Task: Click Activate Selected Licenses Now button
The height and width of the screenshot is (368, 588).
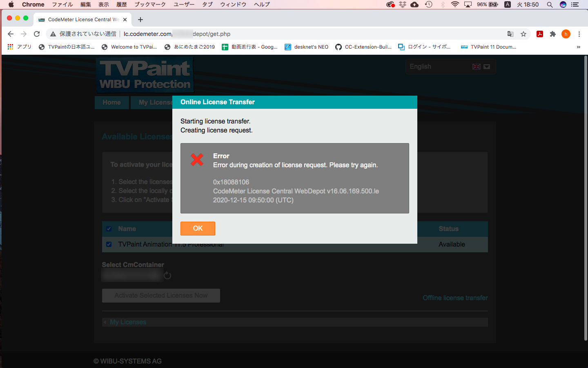Action: pos(161,296)
